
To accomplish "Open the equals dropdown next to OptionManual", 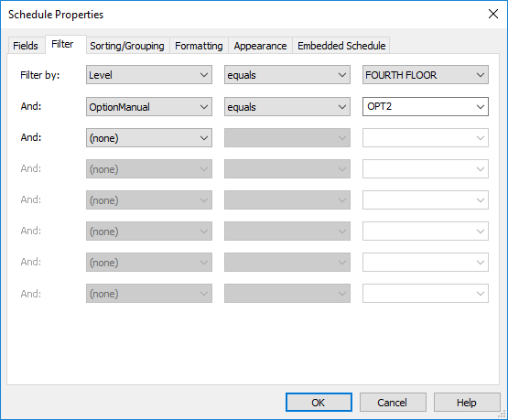I will (287, 107).
